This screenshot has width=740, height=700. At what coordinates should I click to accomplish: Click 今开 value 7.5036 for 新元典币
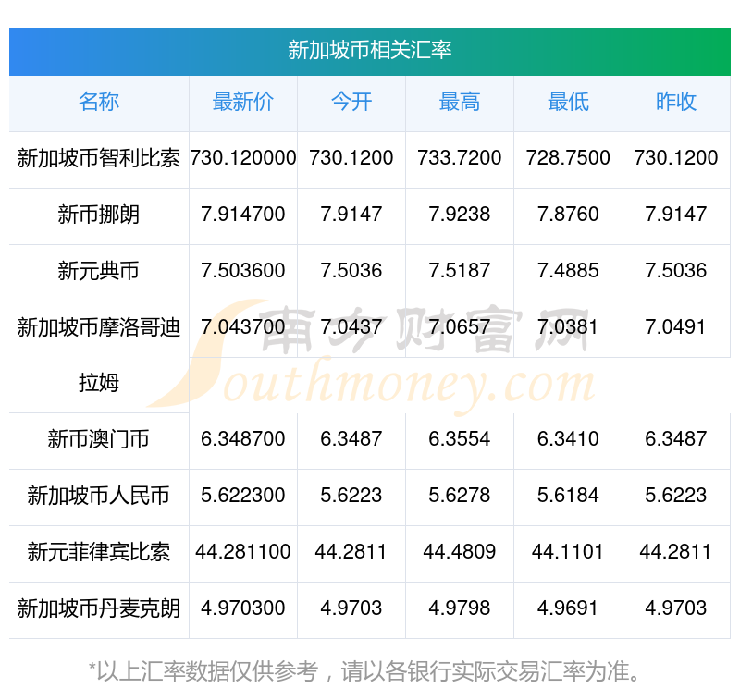[x=351, y=271]
